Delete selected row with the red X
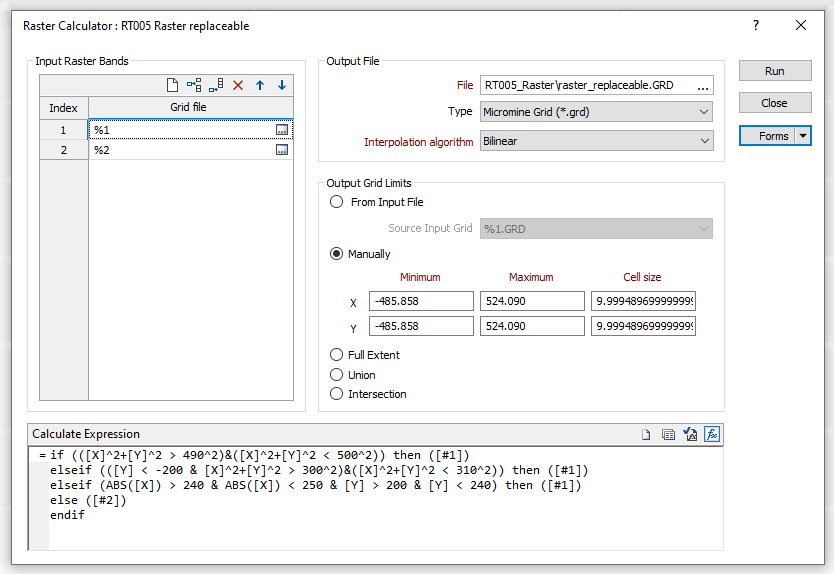 pyautogui.click(x=238, y=85)
